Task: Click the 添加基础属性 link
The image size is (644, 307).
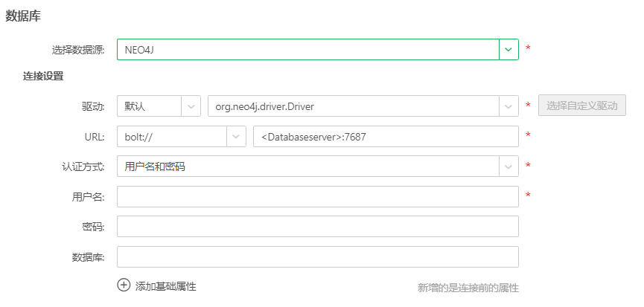Action: (x=165, y=286)
